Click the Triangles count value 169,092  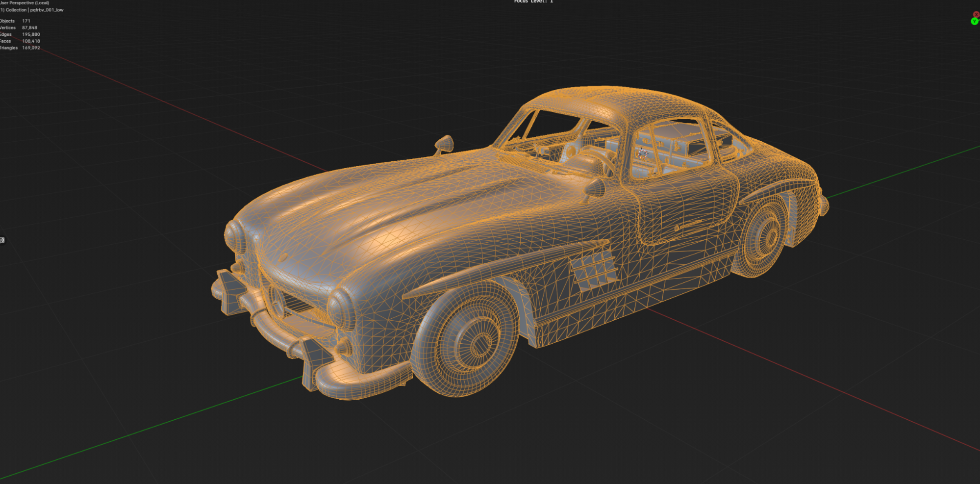[x=31, y=48]
